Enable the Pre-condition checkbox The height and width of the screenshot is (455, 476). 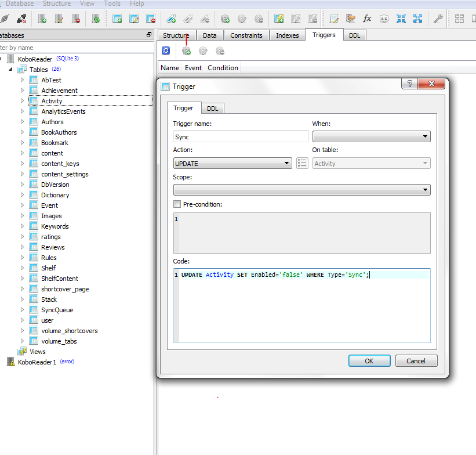click(177, 204)
